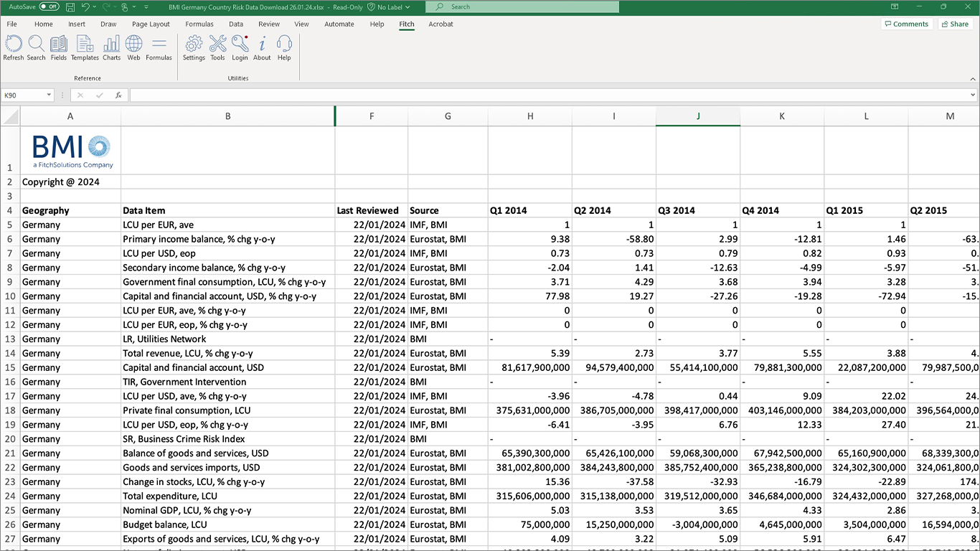Open Fitch add-in Settings
This screenshot has width=980, height=551.
(x=194, y=47)
